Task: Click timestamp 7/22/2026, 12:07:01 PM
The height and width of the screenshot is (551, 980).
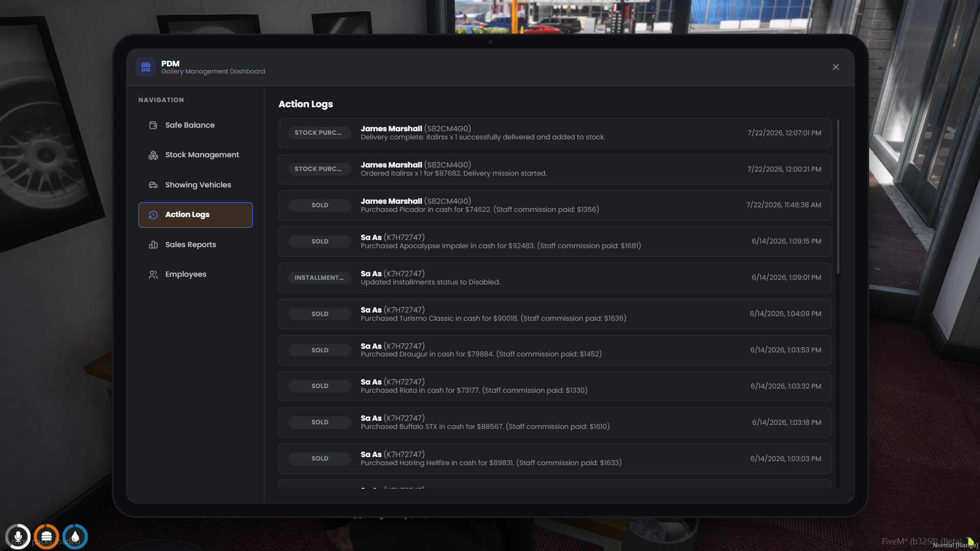Action: (784, 133)
